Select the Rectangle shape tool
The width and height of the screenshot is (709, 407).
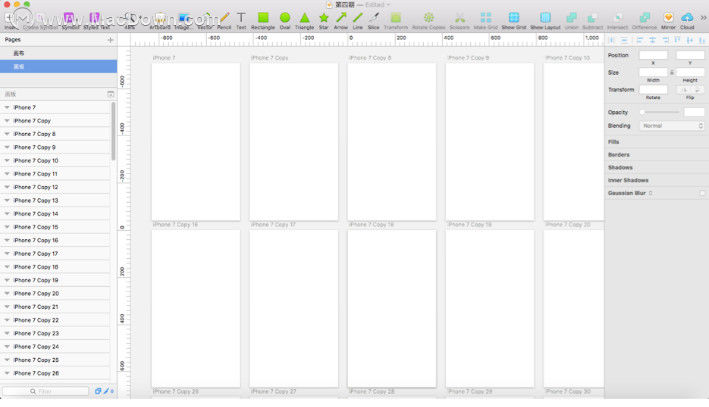pos(263,20)
